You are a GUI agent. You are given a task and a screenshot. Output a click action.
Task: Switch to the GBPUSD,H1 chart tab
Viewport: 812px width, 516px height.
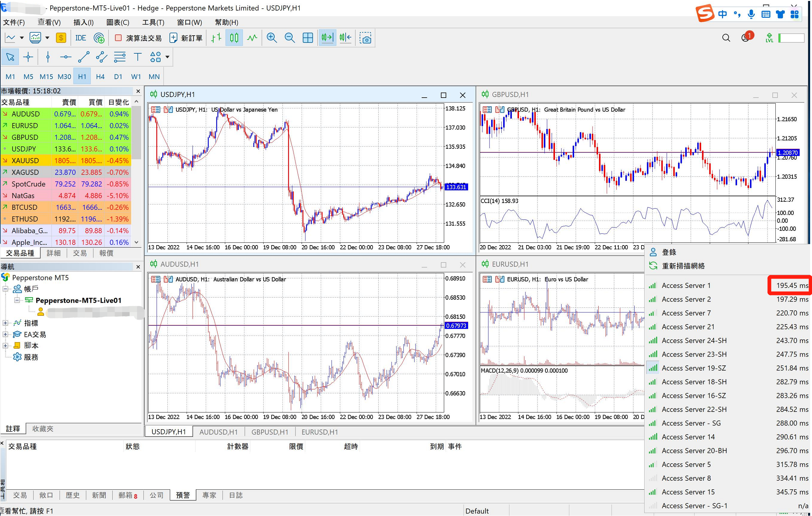269,432
